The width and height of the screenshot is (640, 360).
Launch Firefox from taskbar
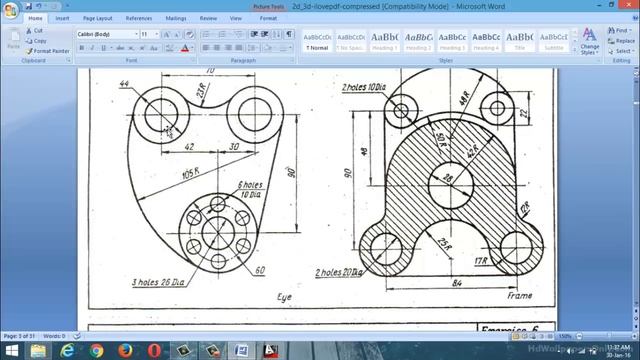pos(125,351)
